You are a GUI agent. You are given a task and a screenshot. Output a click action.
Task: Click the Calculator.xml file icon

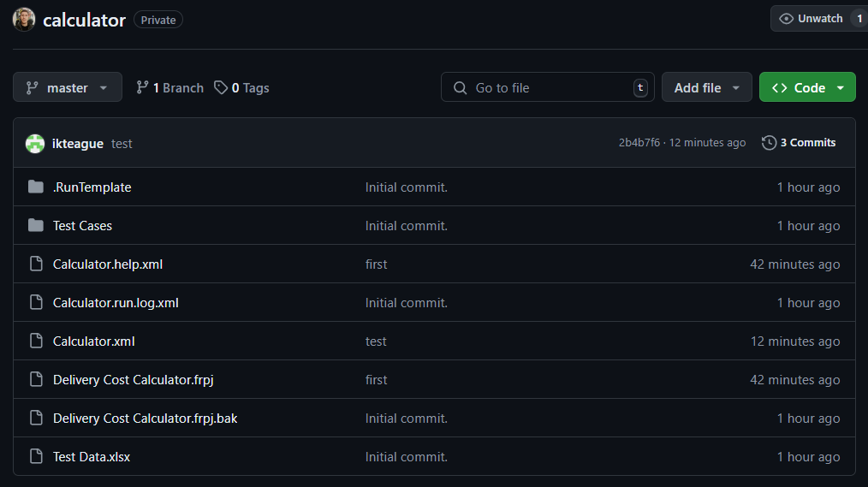(x=36, y=341)
